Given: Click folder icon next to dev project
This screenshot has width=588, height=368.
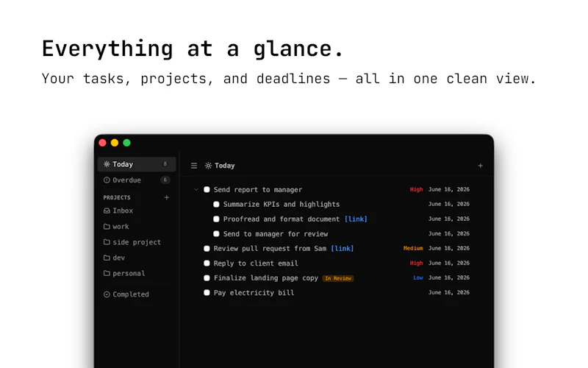Looking at the screenshot, I should [107, 258].
